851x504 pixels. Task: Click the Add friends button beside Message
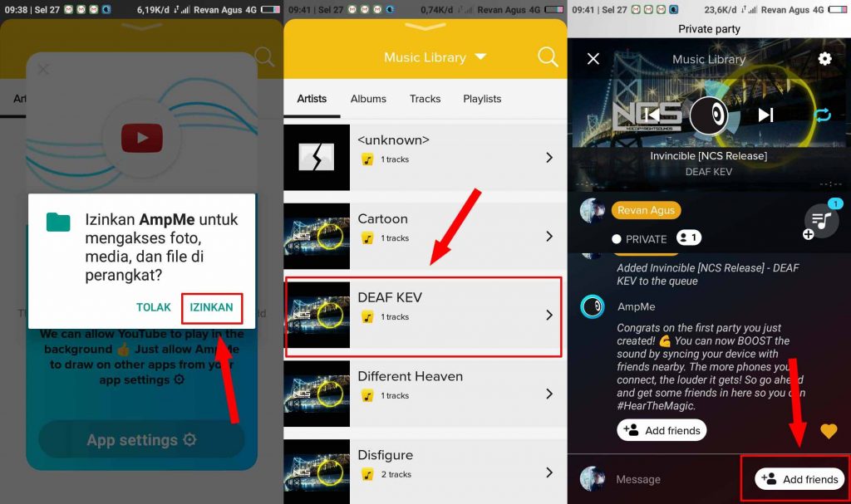point(799,478)
